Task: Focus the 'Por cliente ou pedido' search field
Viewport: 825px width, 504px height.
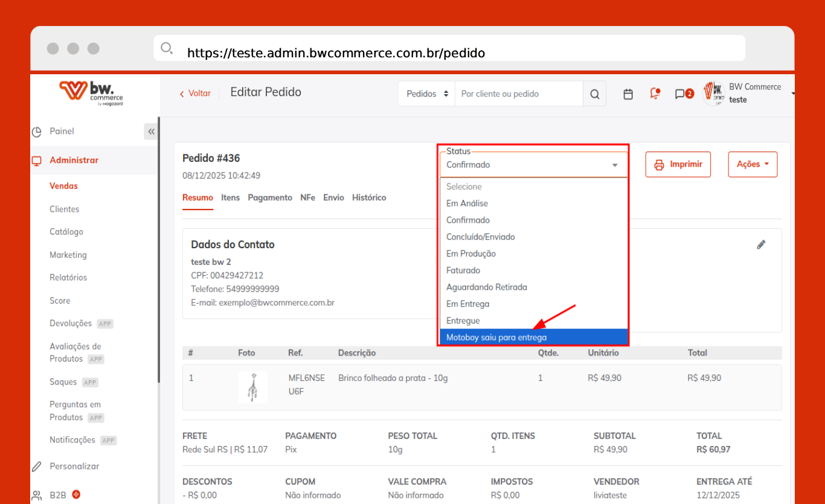Action: pyautogui.click(x=518, y=94)
